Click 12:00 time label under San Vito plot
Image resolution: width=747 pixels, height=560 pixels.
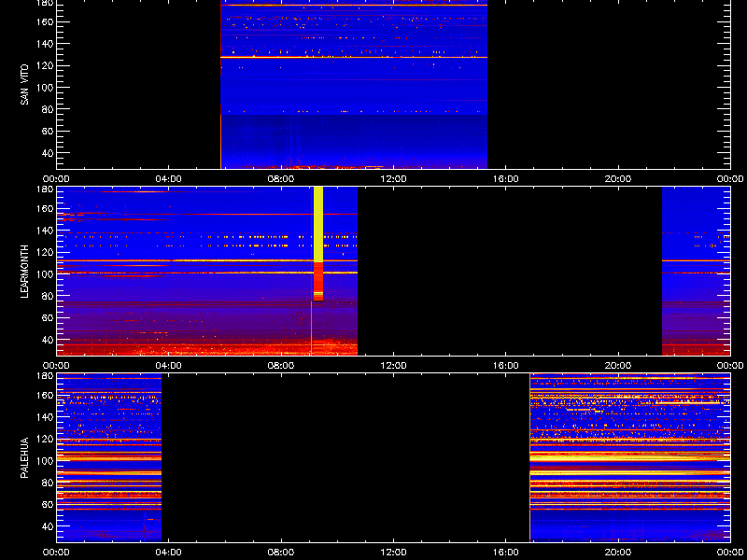393,179
